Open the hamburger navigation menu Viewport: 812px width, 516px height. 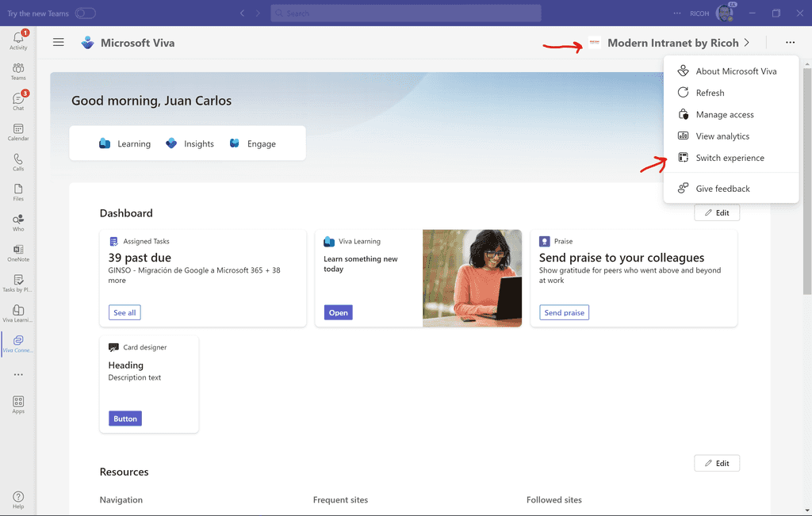point(59,43)
